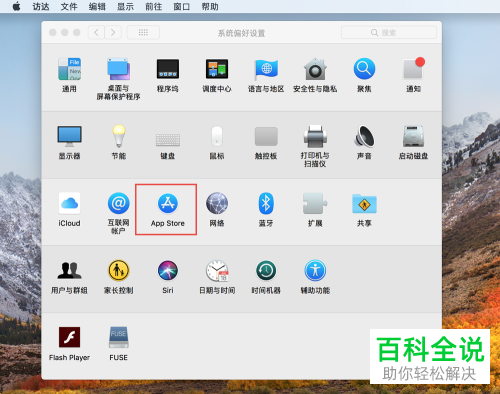Open Flash Player preference pane
Image resolution: width=500 pixels, height=394 pixels.
pos(69,344)
